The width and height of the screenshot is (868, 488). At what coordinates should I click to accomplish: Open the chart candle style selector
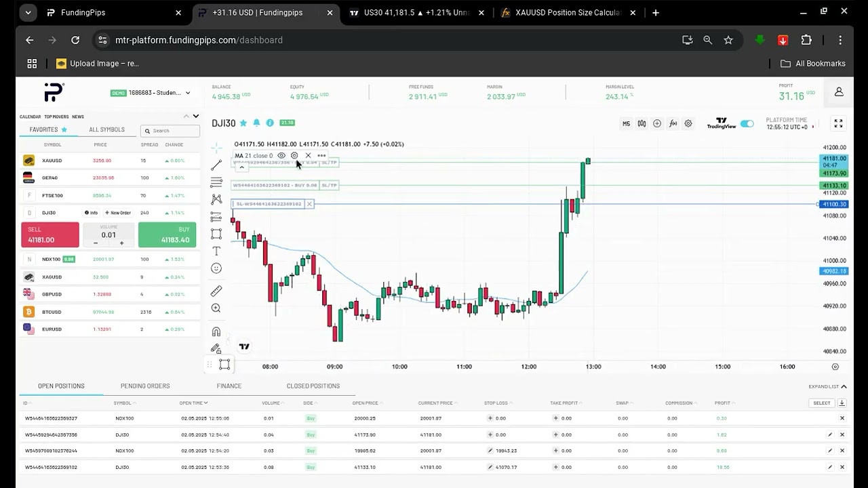click(642, 123)
